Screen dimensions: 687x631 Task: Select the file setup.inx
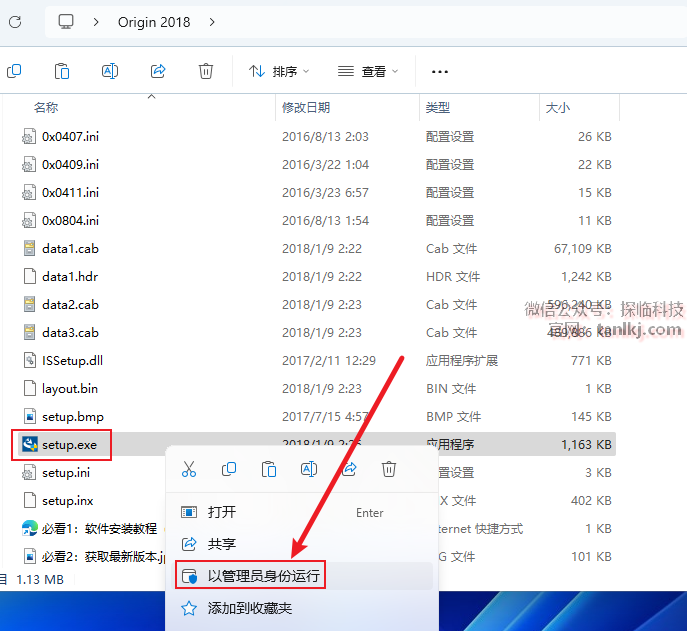click(67, 501)
